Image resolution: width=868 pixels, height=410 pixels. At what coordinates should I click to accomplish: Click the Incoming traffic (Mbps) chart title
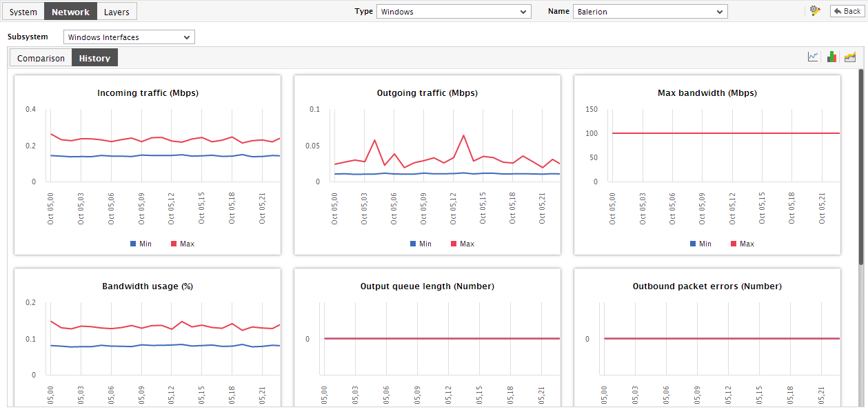148,92
